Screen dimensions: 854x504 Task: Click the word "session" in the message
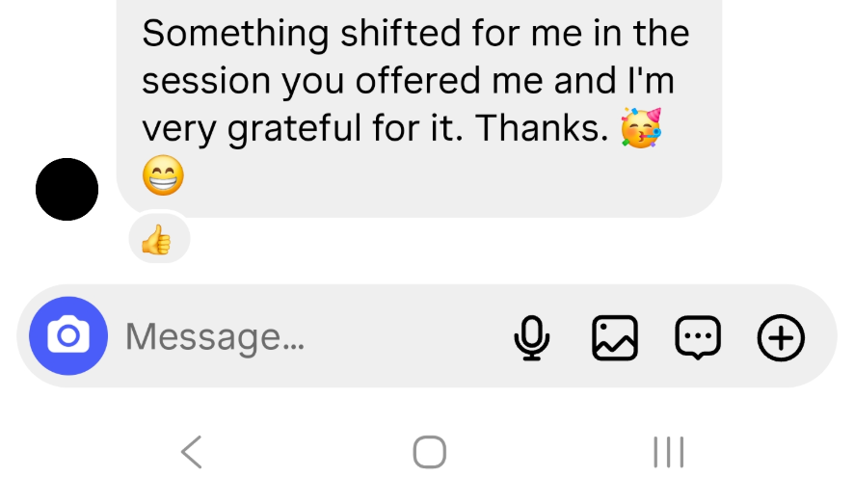tap(206, 82)
